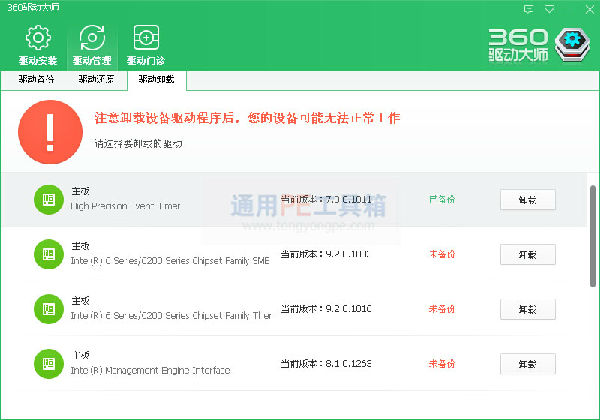The image size is (600, 420).
Task: Select Intel(R) Management Engine Interface name
Action: (150, 370)
